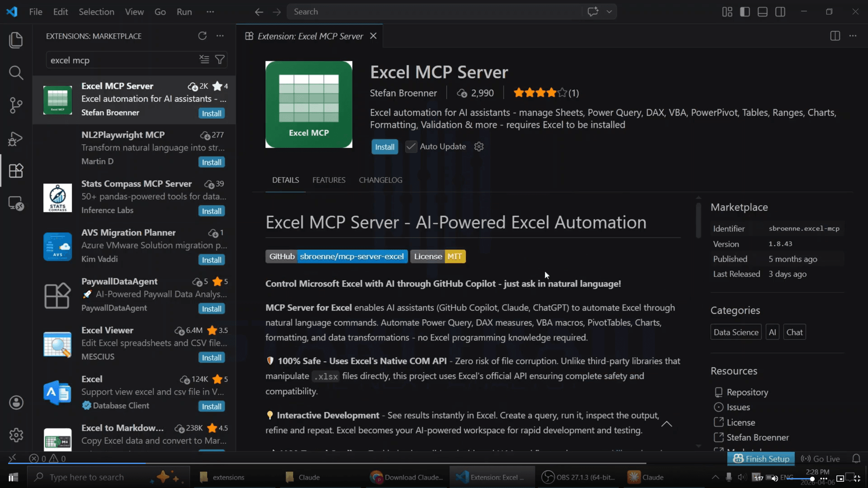
Task: Toggle the secondary side bar layout
Action: click(780, 12)
